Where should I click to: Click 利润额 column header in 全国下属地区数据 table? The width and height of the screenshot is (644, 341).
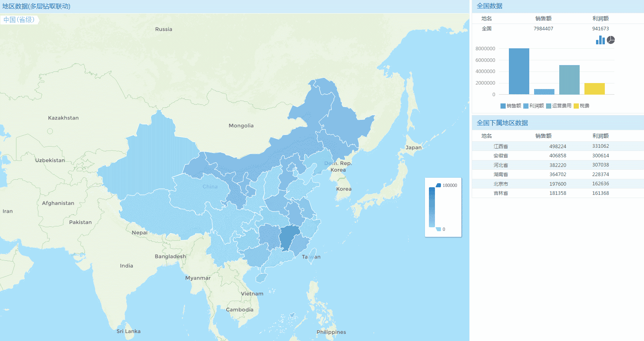coord(600,136)
